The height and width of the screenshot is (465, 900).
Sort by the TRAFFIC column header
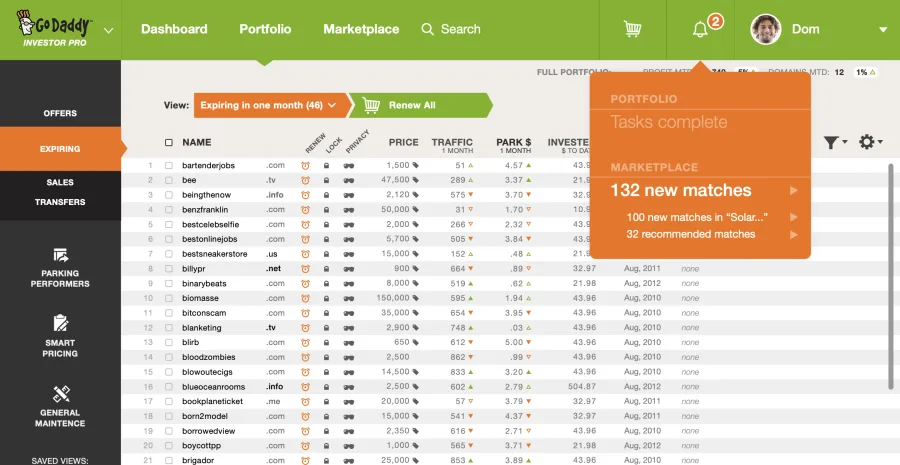coord(452,142)
